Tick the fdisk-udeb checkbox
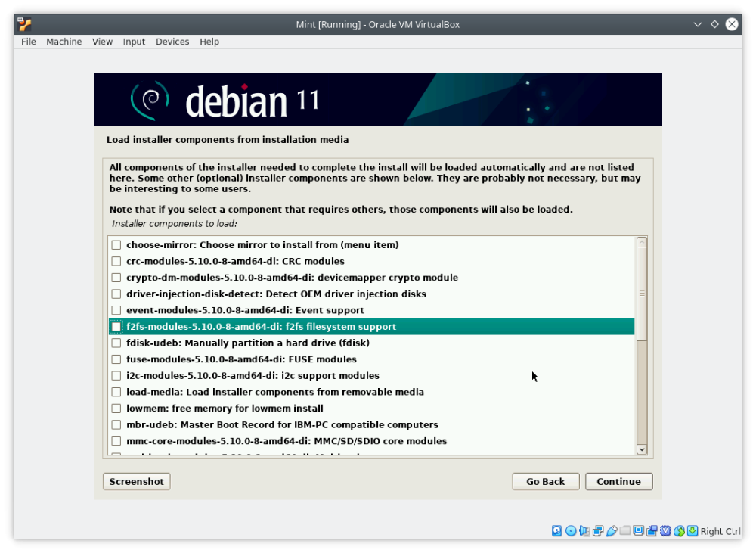The height and width of the screenshot is (553, 756). pyautogui.click(x=116, y=343)
